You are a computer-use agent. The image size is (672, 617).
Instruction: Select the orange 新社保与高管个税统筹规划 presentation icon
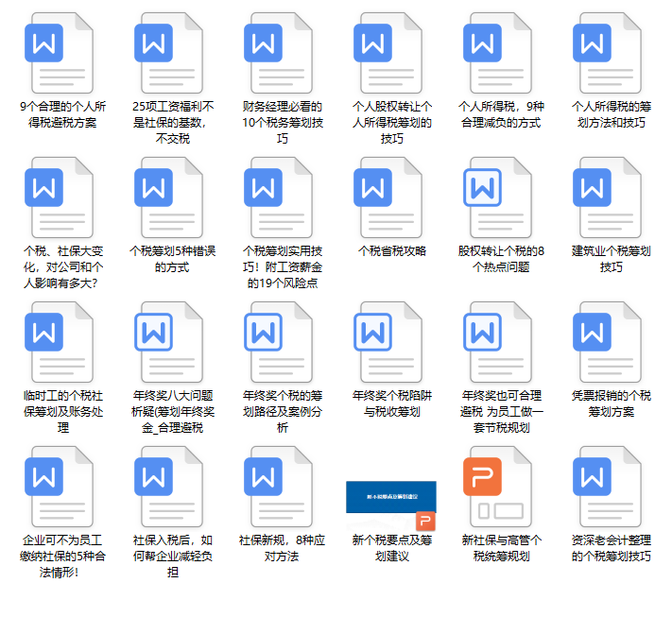pos(498,487)
